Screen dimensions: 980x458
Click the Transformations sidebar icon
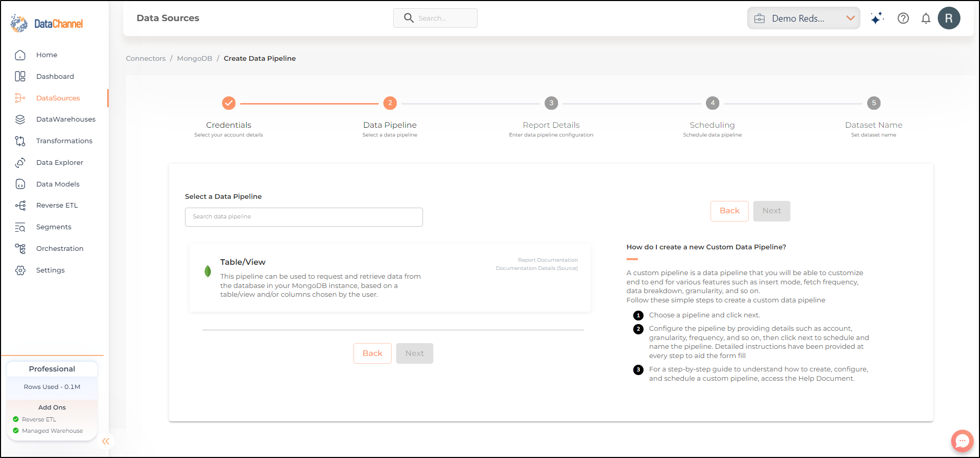pos(20,141)
